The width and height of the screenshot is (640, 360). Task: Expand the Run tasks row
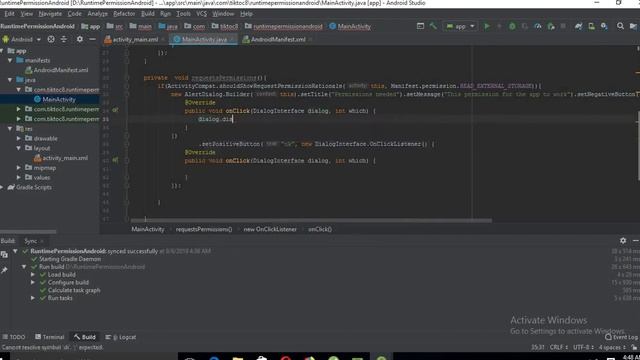coord(33,298)
